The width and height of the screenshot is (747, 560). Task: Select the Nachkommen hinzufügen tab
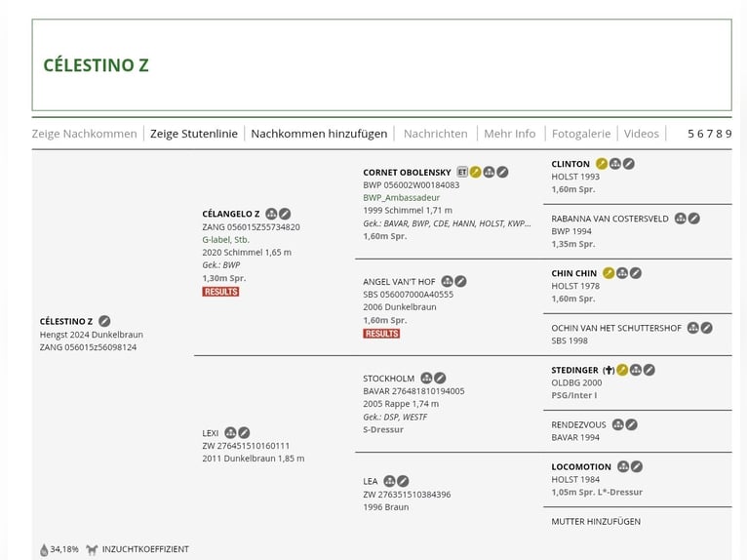point(319,134)
